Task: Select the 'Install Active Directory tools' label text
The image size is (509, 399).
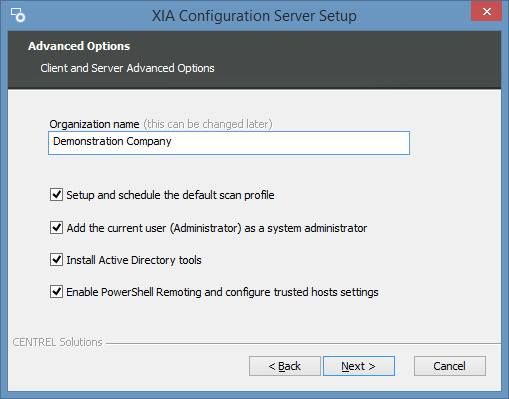Action: (x=134, y=260)
